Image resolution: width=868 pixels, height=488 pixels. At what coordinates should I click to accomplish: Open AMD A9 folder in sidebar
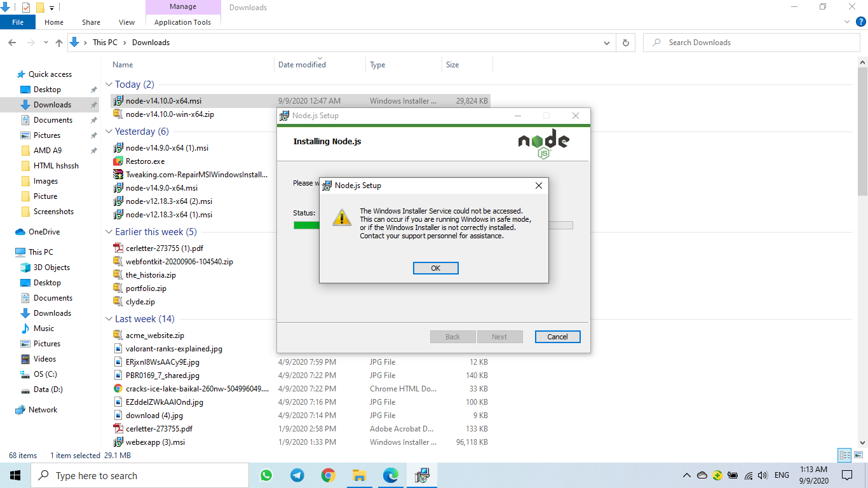[47, 151]
